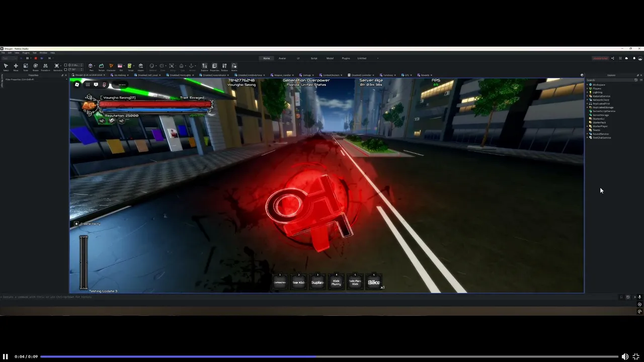Open the File menu
This screenshot has width=644, height=362.
(3, 53)
